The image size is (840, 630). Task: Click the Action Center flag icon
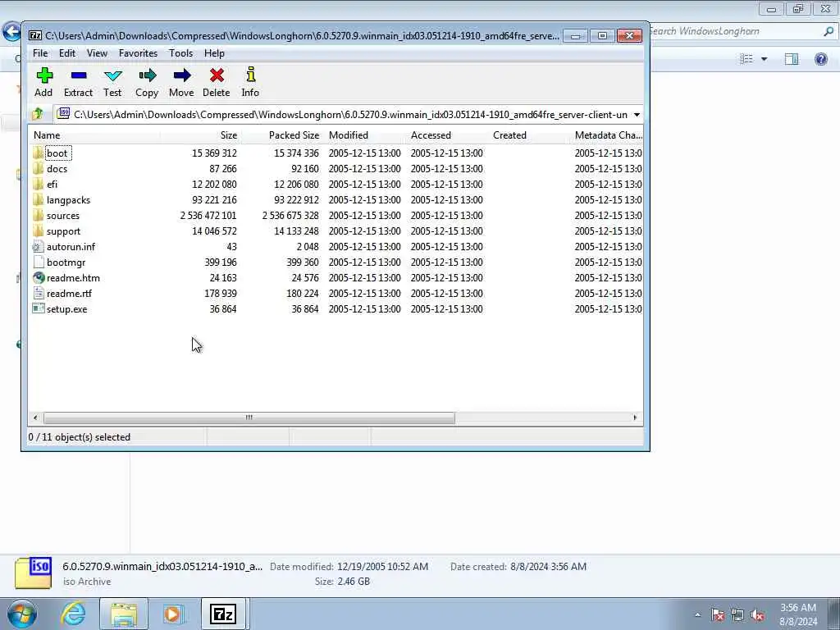coord(718,615)
